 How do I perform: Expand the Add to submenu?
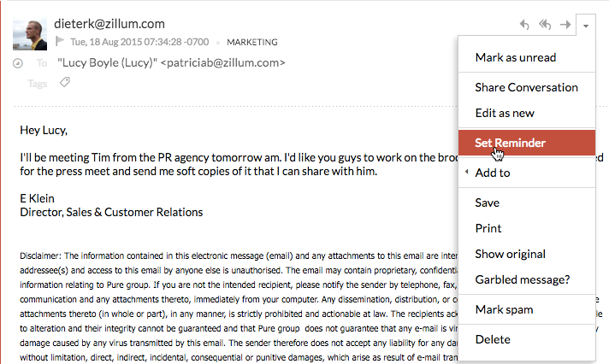point(493,173)
